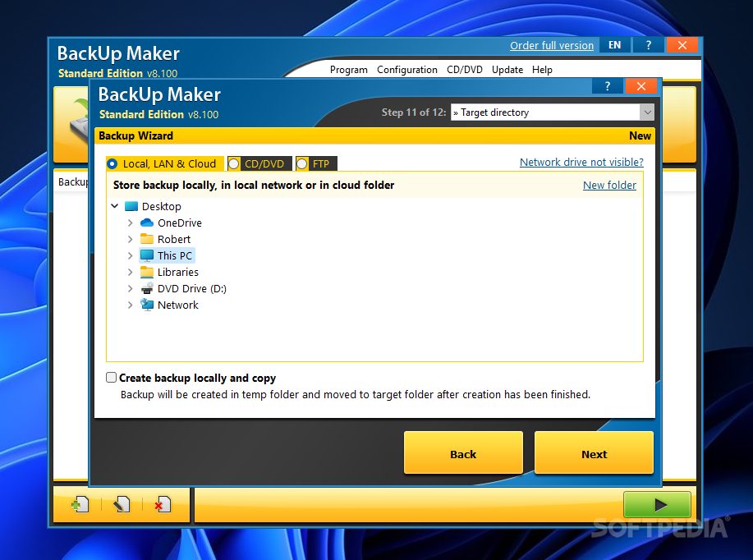Expand the Libraries node
The width and height of the screenshot is (753, 560).
130,272
